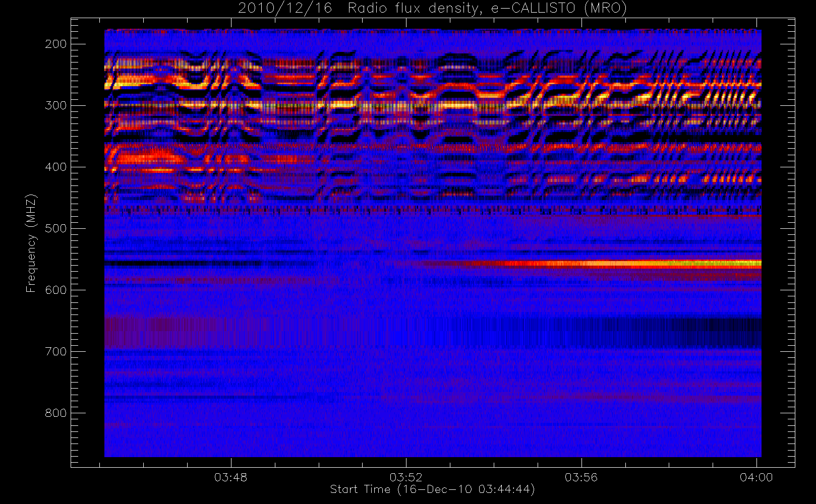Click the 'Start Time (16-Dec-10 03:44:44)' label
Viewport: 816px width, 504px height.
click(432, 489)
